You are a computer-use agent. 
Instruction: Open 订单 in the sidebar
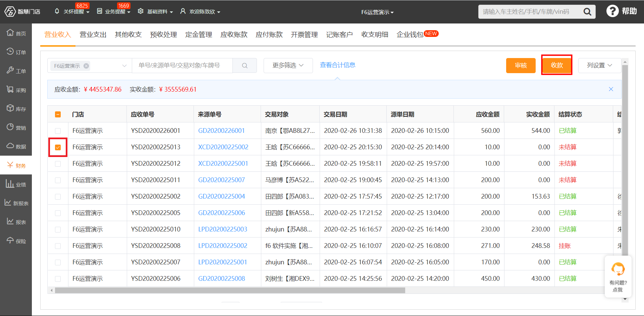[x=16, y=52]
